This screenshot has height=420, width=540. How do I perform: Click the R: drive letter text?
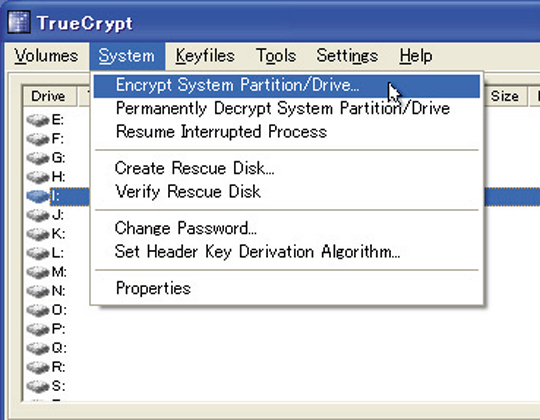pos(58,367)
